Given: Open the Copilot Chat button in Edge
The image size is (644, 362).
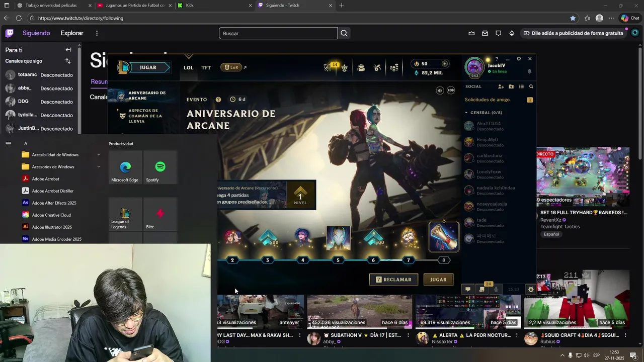Looking at the screenshot, I should pos(630,18).
